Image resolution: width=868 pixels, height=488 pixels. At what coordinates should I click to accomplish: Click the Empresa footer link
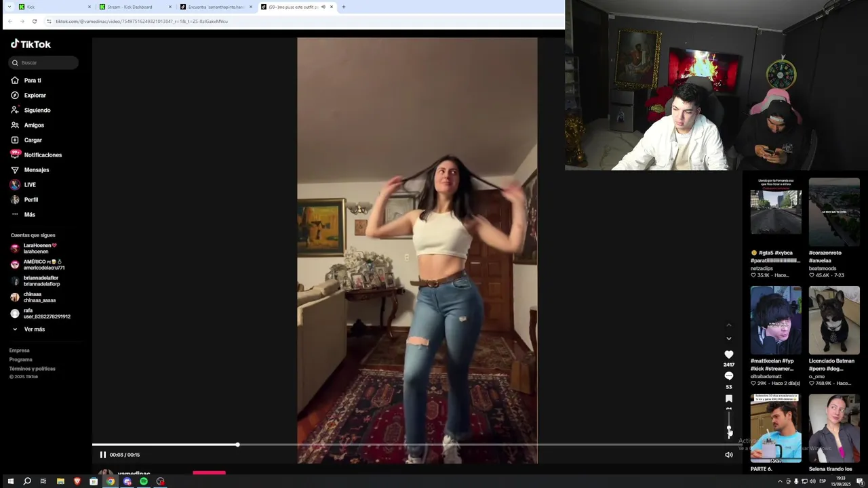[x=19, y=350]
